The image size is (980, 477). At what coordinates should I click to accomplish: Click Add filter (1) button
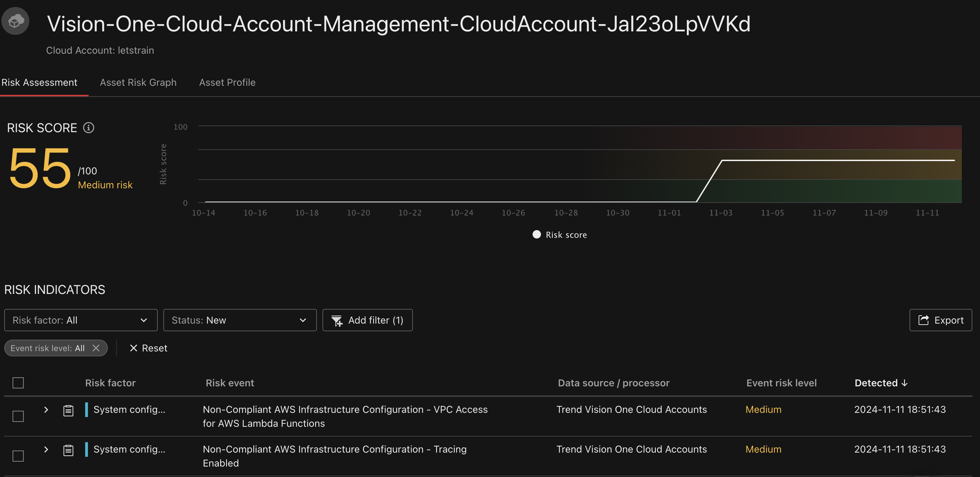tap(367, 320)
